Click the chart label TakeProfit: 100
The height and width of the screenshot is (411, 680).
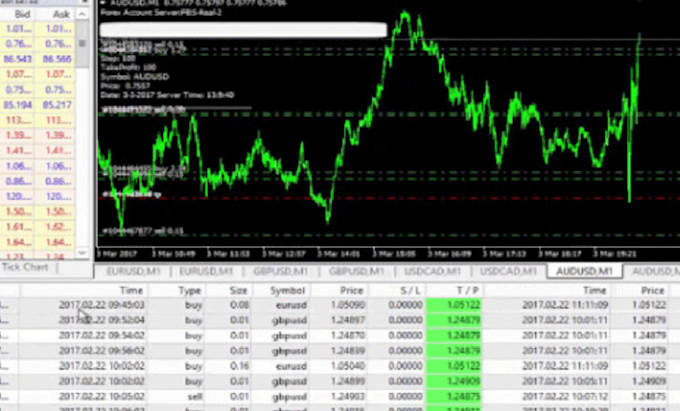pyautogui.click(x=128, y=67)
